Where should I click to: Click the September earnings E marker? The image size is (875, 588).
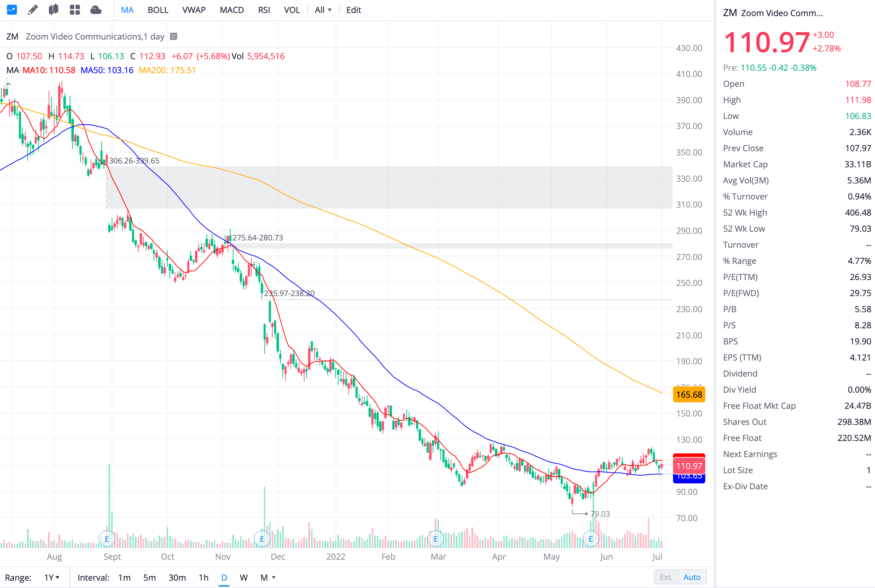107,539
